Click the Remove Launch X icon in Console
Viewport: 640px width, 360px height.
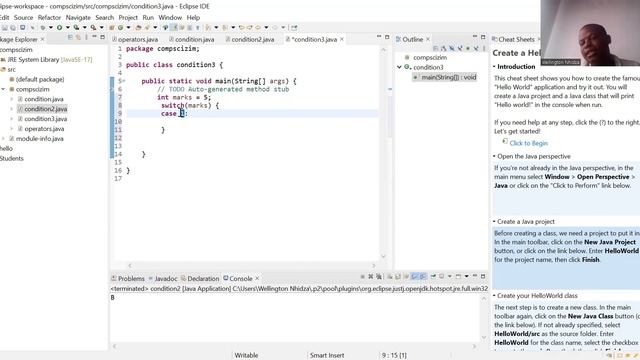[x=371, y=277]
